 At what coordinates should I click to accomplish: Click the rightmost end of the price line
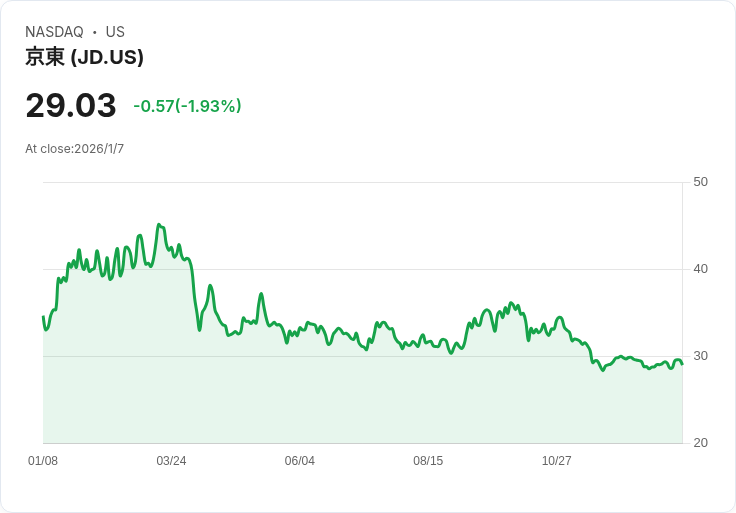[682, 363]
